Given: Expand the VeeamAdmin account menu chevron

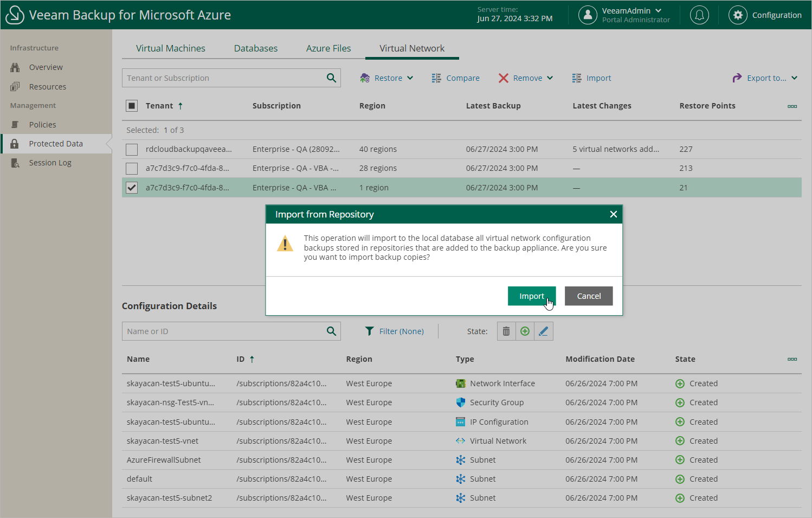Looking at the screenshot, I should tap(659, 10).
